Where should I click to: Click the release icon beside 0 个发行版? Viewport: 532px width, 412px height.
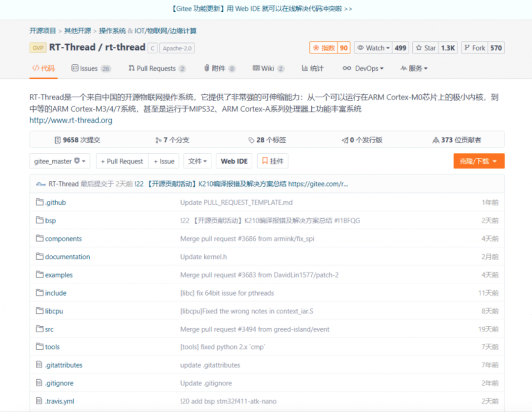[345, 140]
